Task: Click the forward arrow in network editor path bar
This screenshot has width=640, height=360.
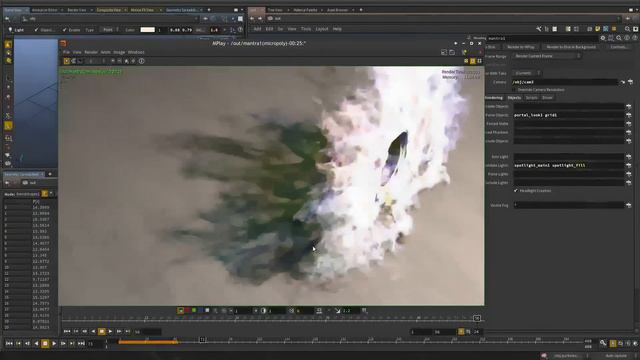Action: 260,18
